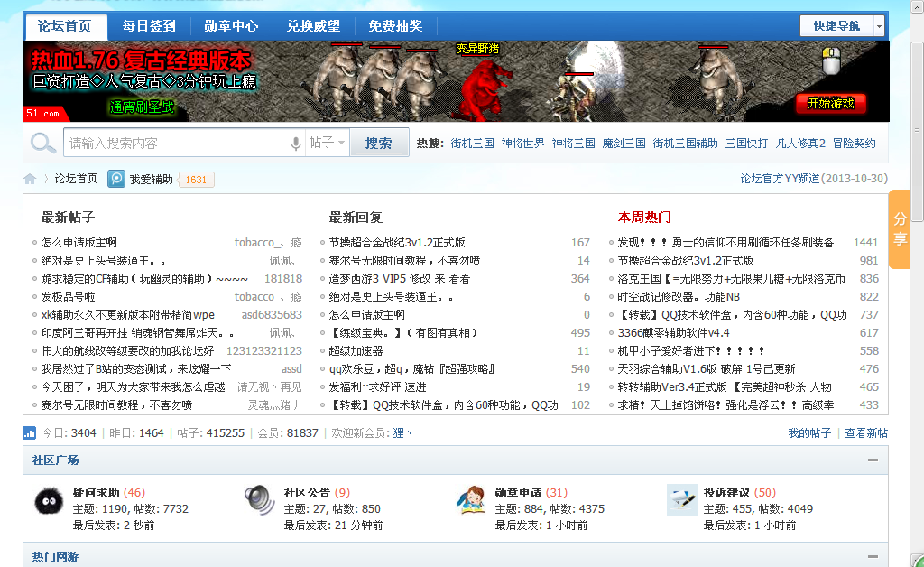The image size is (924, 567).
Task: Click the search keyword input field
Action: (176, 144)
